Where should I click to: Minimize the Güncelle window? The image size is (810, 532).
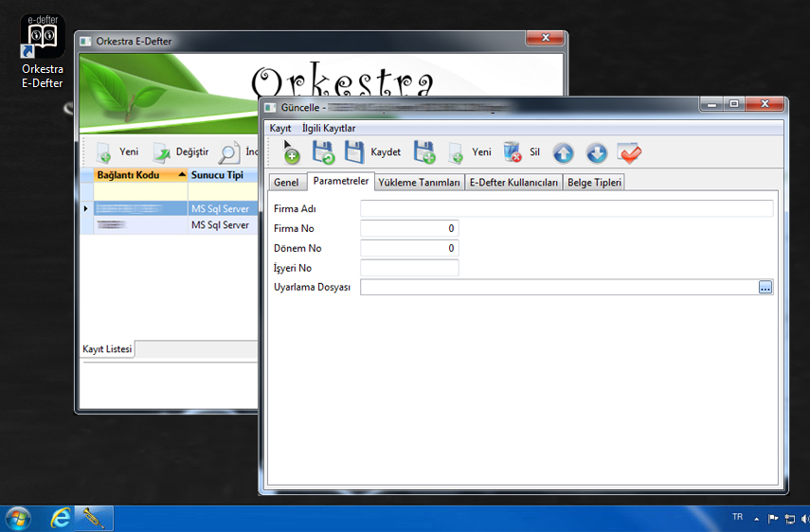point(711,104)
